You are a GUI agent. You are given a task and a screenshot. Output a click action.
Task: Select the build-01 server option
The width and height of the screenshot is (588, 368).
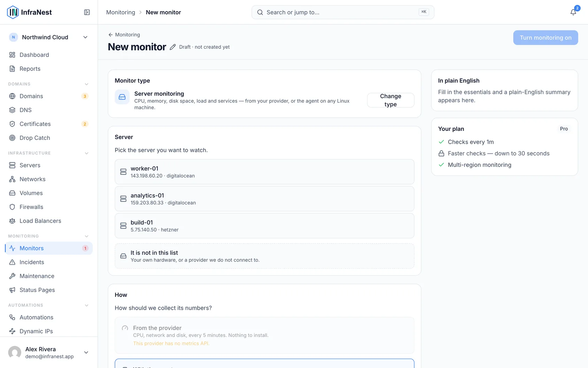point(264,226)
